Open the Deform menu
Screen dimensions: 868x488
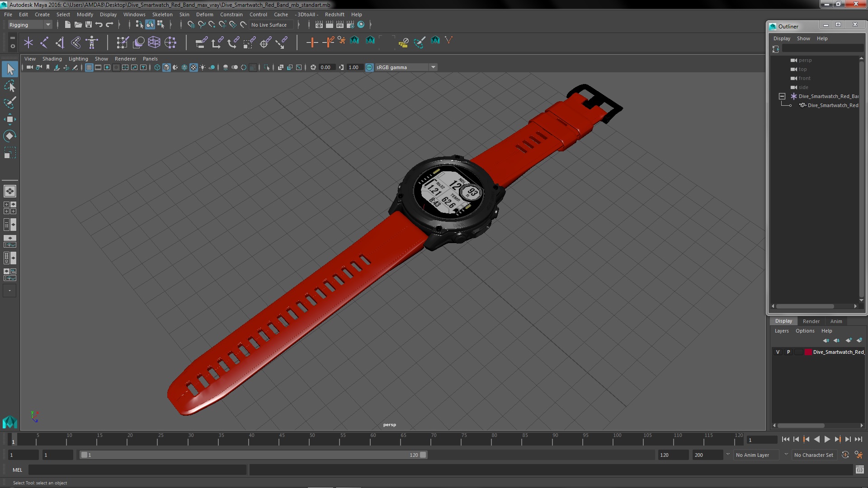tap(205, 14)
